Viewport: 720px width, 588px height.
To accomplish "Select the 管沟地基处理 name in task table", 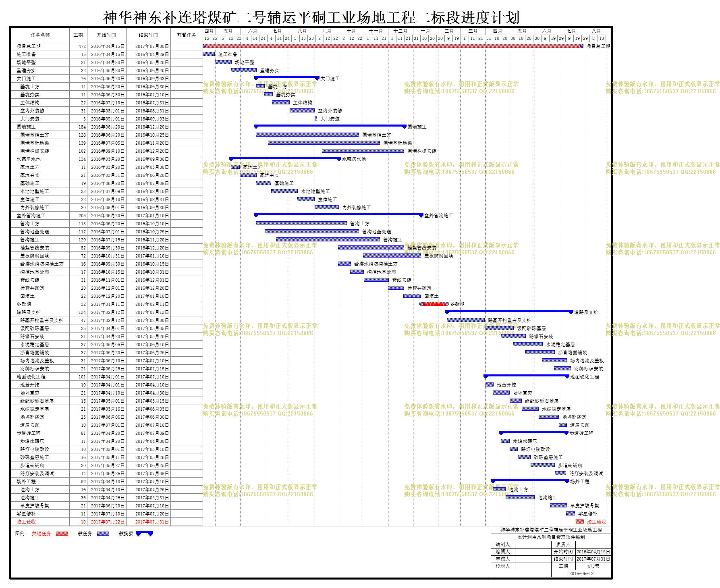I will [35, 232].
